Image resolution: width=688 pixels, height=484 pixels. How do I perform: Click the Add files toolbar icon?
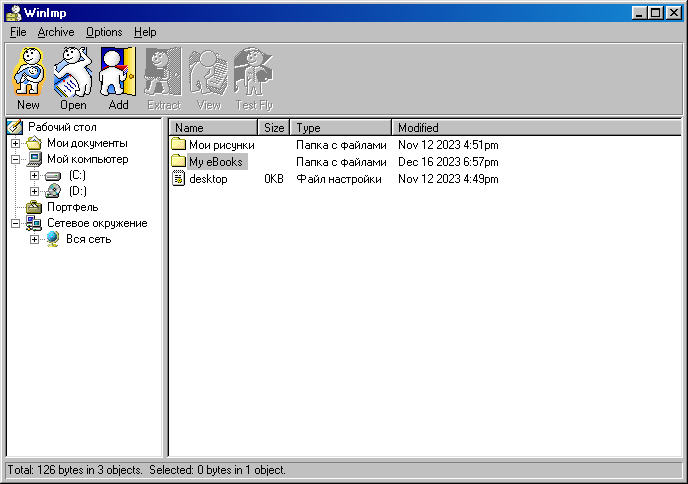[x=118, y=72]
